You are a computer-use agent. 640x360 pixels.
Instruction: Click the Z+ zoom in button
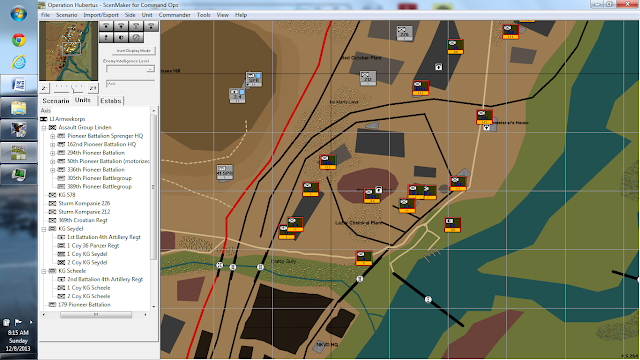point(93,88)
